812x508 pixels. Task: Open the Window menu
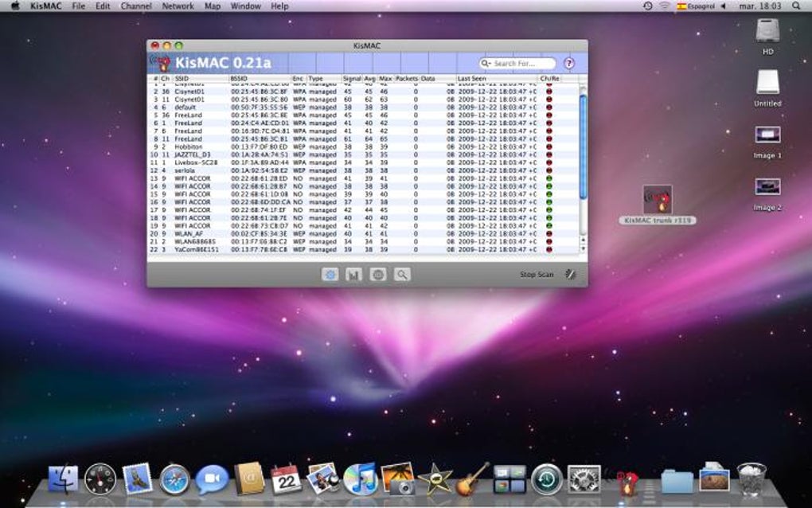click(245, 6)
